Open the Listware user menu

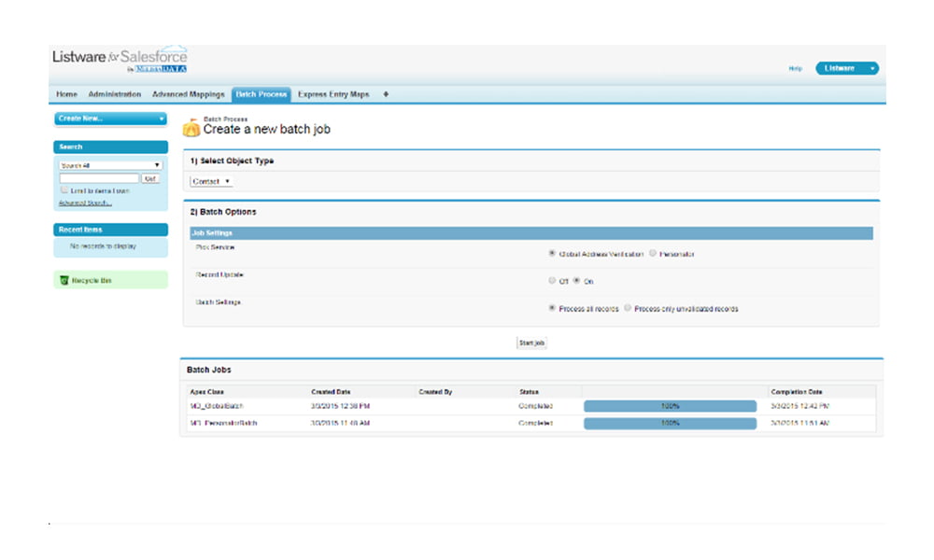[x=846, y=68]
